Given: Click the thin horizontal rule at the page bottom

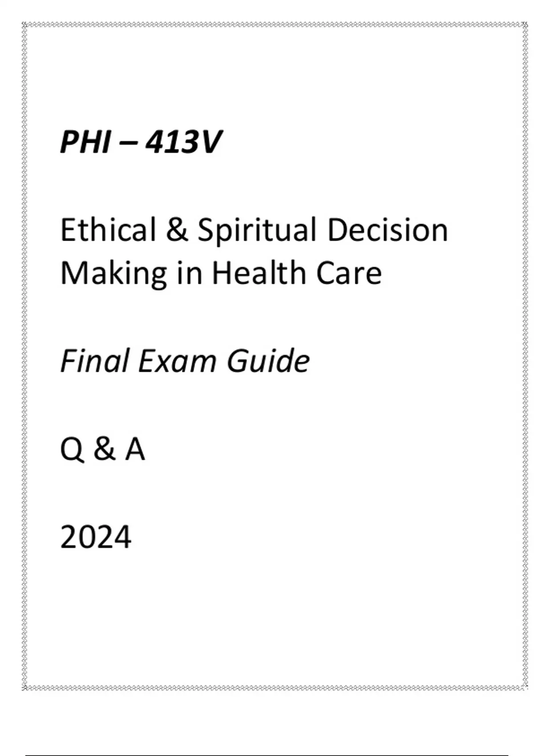Looking at the screenshot, I should [267, 755].
